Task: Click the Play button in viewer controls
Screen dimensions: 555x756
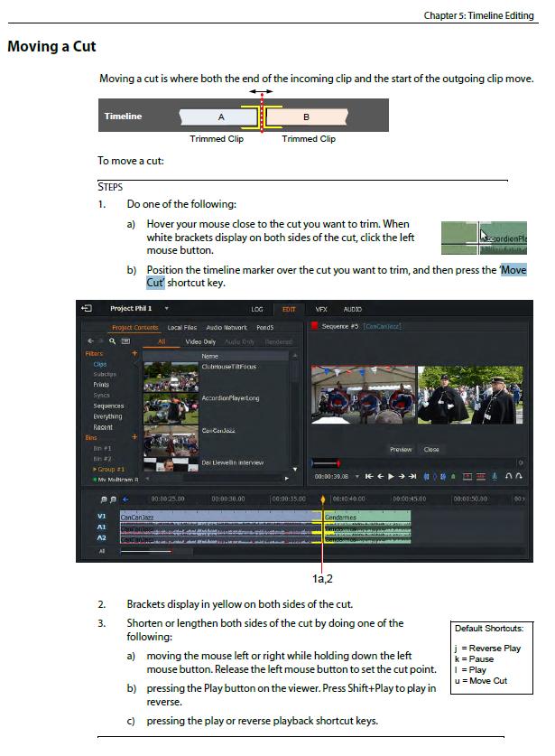Action: pos(390,476)
